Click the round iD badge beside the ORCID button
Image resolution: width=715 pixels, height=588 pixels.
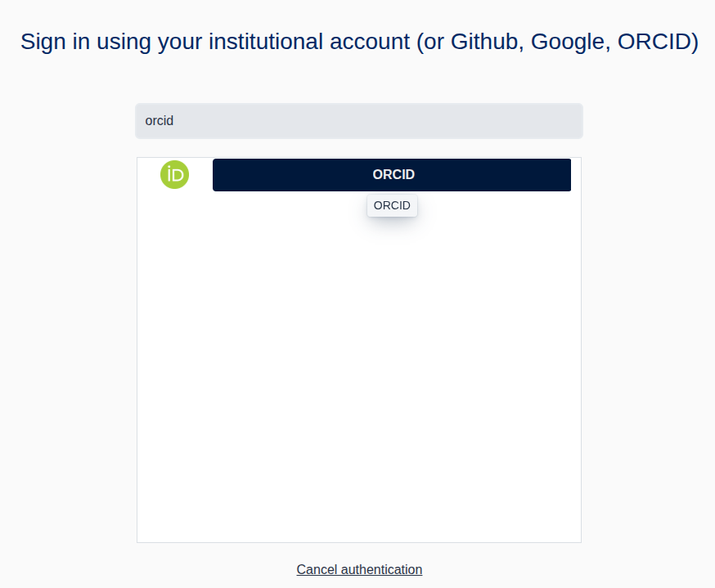click(x=174, y=174)
